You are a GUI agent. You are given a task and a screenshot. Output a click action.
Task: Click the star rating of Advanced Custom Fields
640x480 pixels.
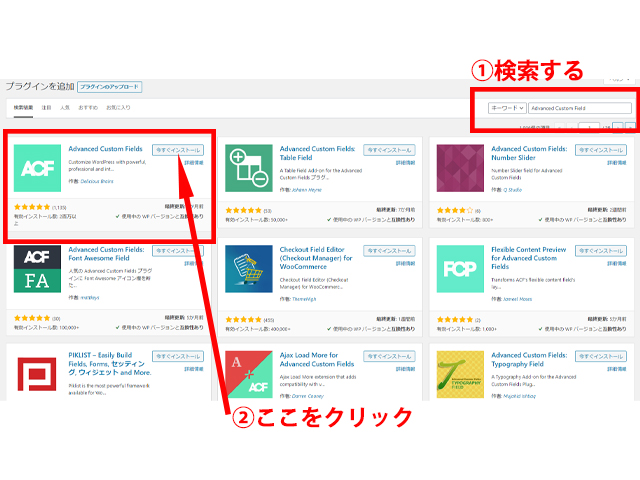32,207
